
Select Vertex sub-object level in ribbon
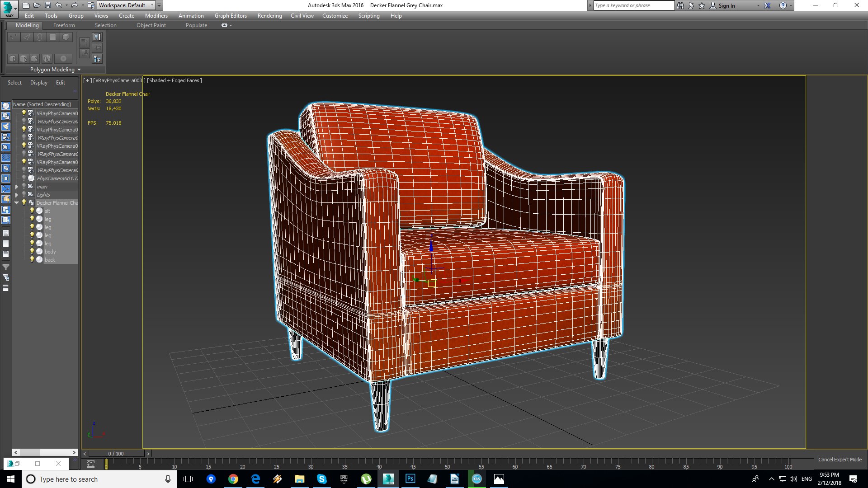coord(14,37)
